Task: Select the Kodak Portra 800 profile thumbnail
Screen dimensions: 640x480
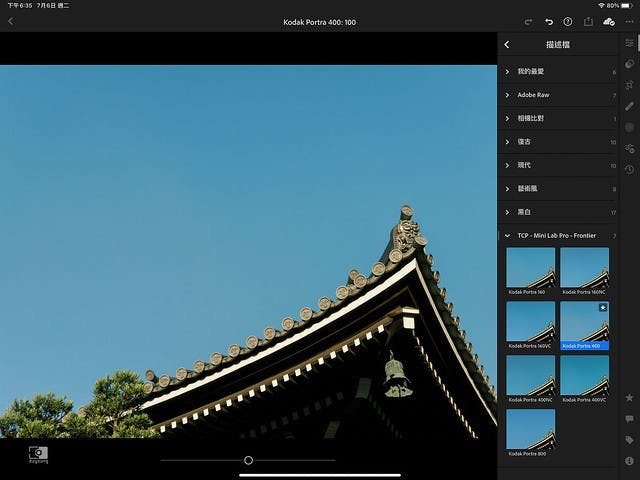Action: (530, 430)
